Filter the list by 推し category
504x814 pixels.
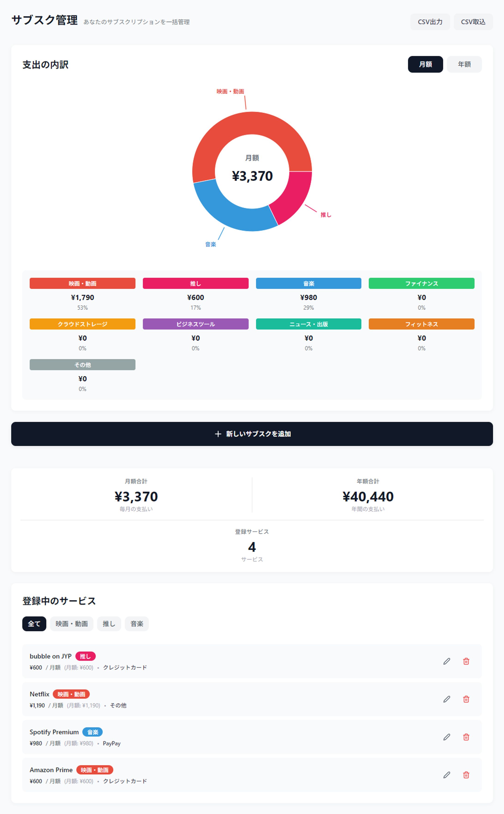point(109,624)
